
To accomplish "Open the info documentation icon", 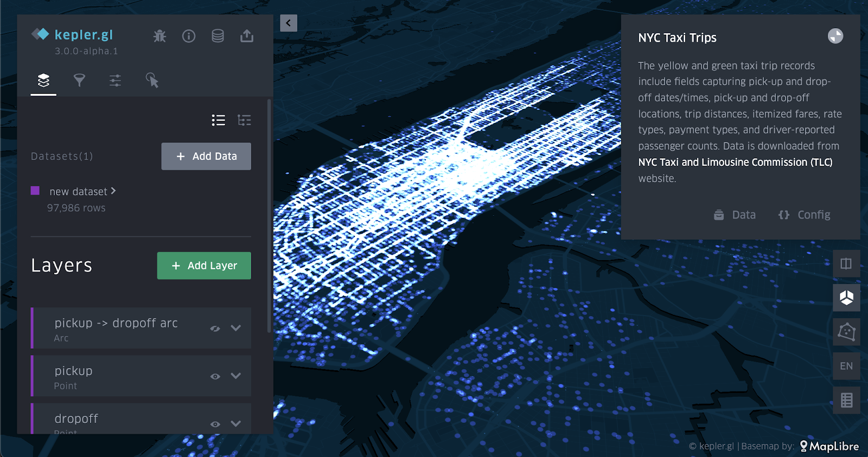I will [x=189, y=36].
